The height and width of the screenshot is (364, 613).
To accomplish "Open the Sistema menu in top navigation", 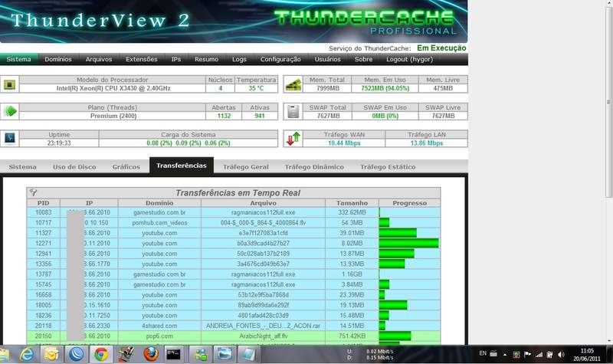I will (x=18, y=59).
